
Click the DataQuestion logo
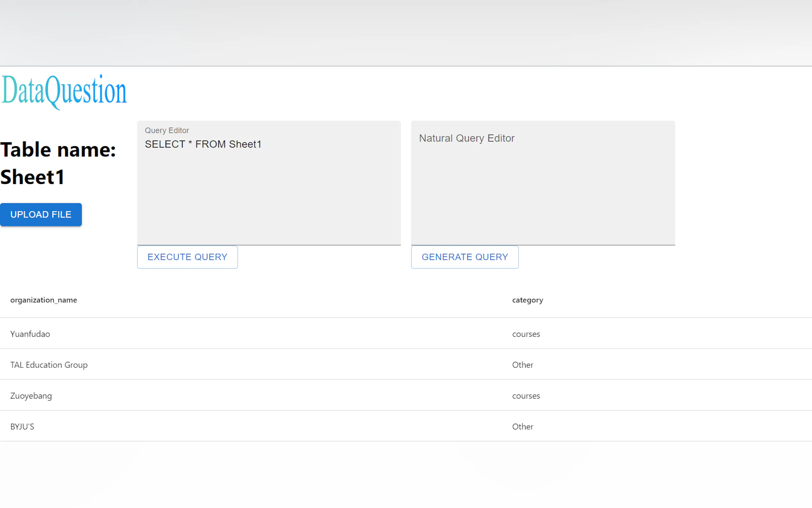(x=64, y=91)
